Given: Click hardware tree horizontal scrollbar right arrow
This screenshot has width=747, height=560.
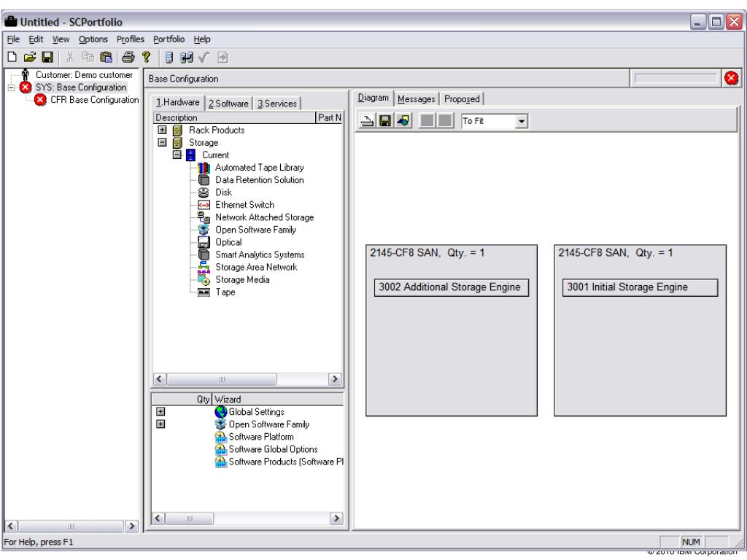Looking at the screenshot, I should pyautogui.click(x=334, y=379).
